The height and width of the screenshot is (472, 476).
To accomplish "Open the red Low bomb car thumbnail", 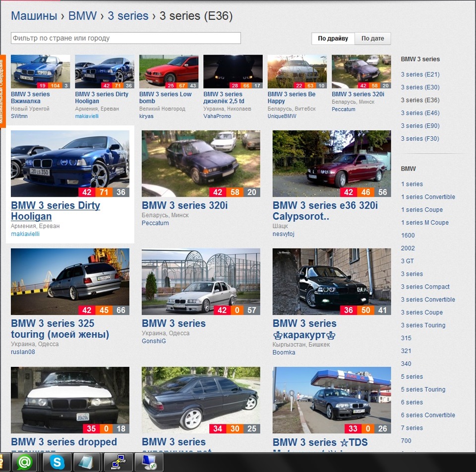I will [169, 71].
